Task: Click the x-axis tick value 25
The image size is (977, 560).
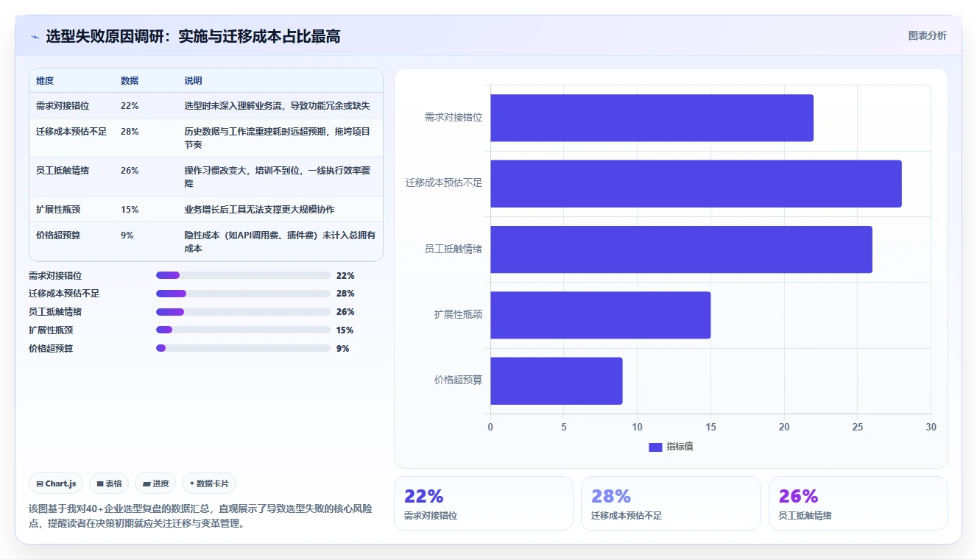Action: [858, 428]
